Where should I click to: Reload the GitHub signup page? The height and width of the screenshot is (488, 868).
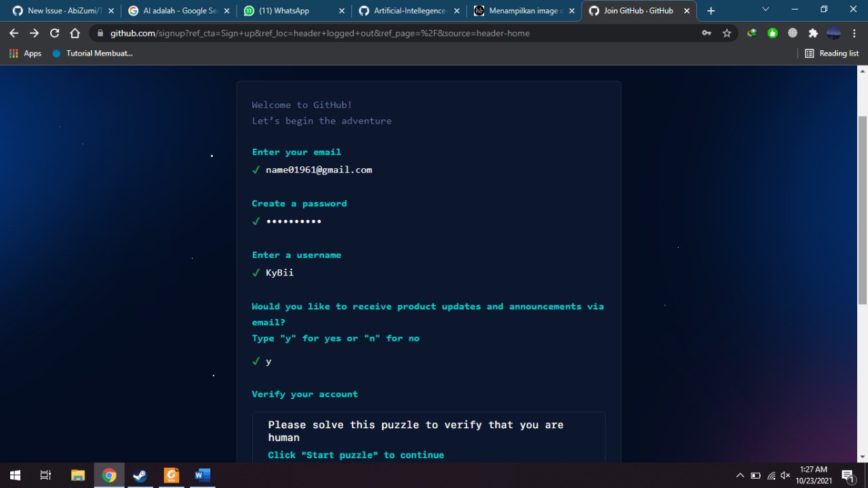point(54,33)
